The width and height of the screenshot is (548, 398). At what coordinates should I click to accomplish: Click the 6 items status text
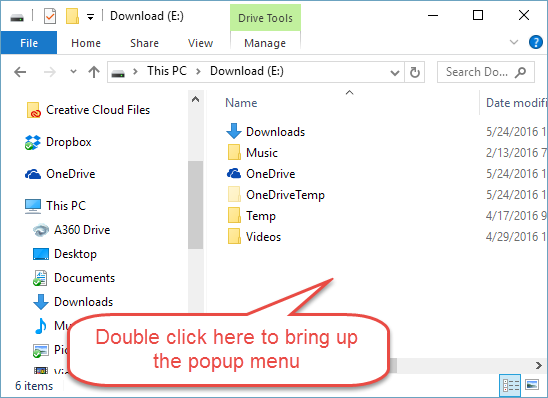(x=34, y=386)
